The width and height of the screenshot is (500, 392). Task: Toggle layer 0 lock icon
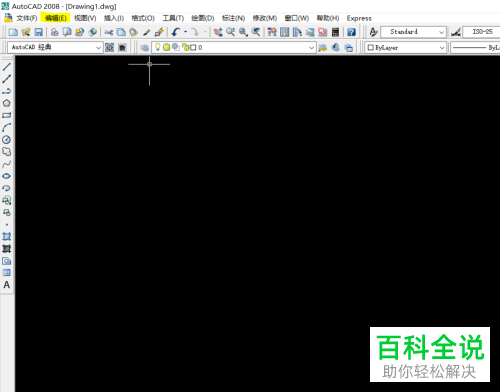point(185,47)
